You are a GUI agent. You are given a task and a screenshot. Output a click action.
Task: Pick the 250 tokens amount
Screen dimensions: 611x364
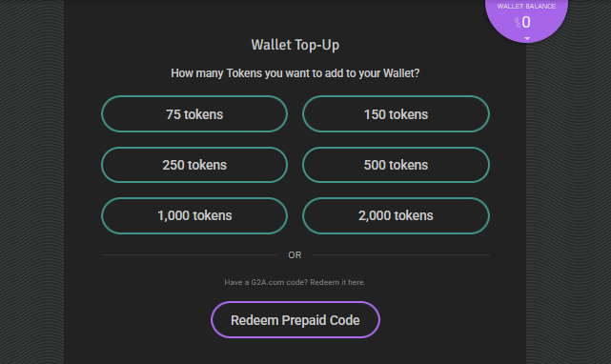click(194, 165)
